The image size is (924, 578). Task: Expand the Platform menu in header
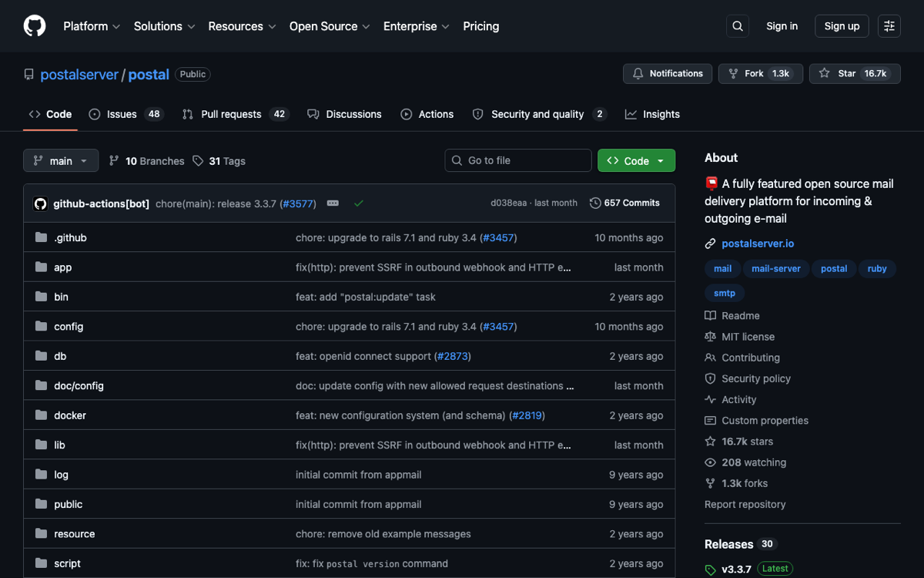[x=92, y=26]
